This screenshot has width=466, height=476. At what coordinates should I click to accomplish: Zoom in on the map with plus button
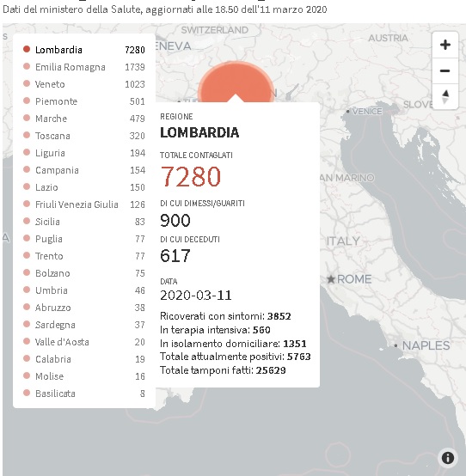point(445,45)
